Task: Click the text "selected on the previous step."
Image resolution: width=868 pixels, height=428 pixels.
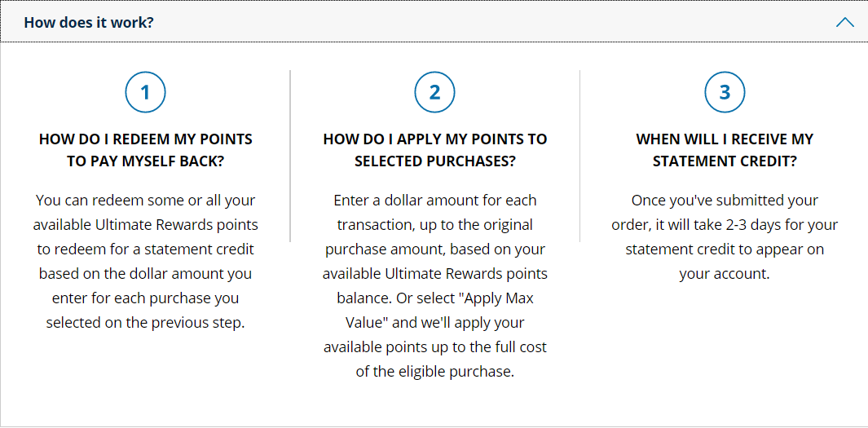Action: (x=146, y=323)
